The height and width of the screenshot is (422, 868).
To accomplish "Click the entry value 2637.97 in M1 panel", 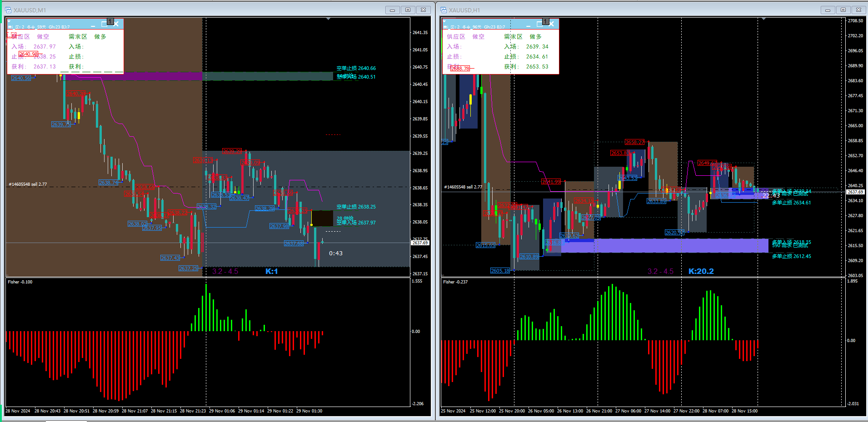I will click(x=45, y=47).
